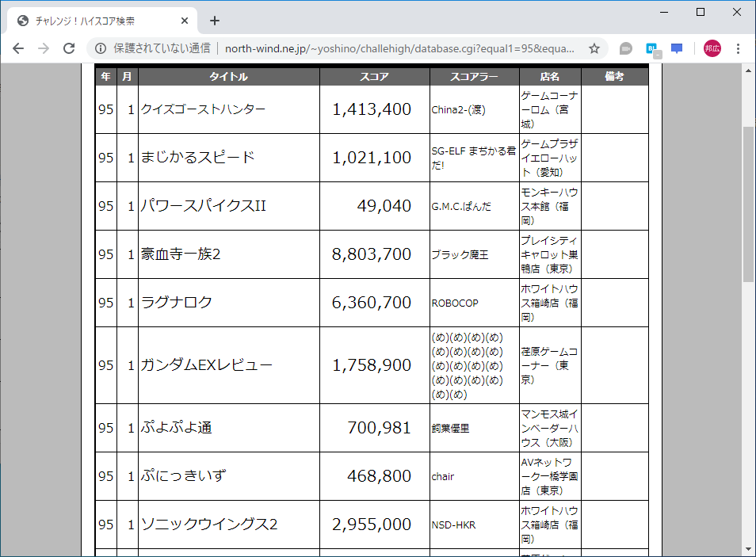
Task: Select the スコア column header
Action: click(x=372, y=76)
